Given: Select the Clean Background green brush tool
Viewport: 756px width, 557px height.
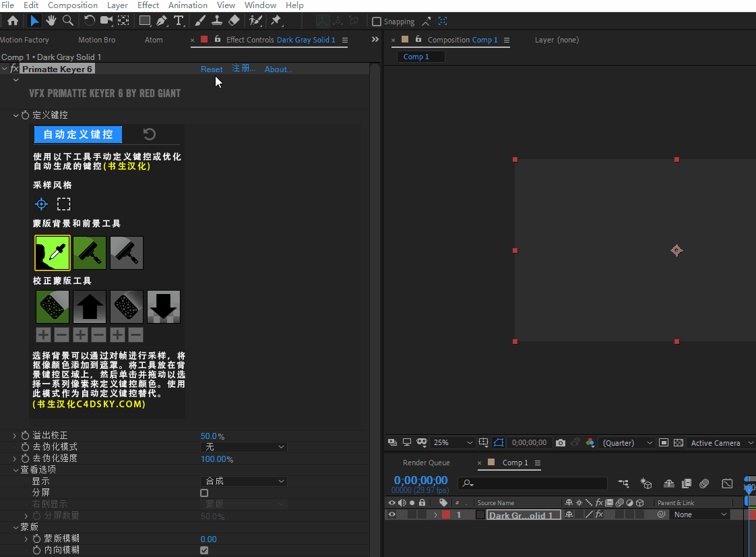Looking at the screenshot, I should coord(89,252).
